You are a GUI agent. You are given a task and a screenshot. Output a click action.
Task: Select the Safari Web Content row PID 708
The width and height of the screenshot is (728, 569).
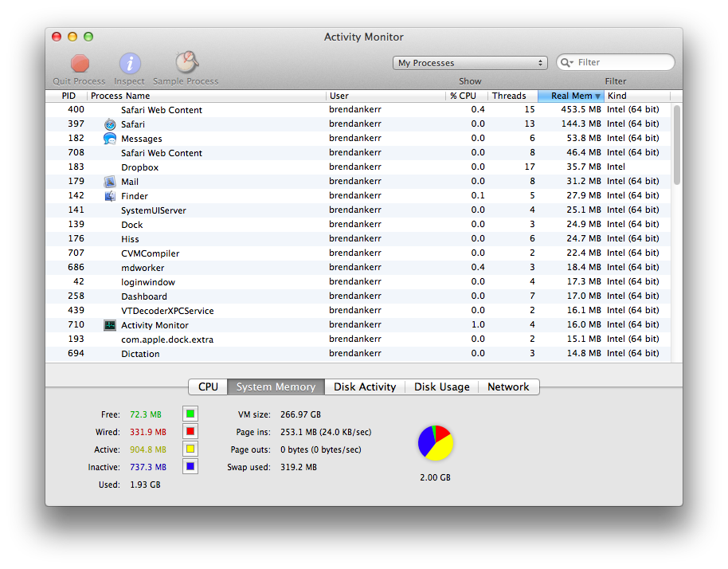pos(358,153)
